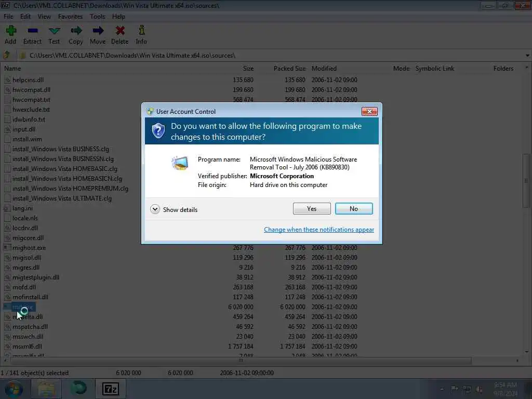This screenshot has width=532, height=399.
Task: Open the Favorites menu
Action: [x=70, y=16]
